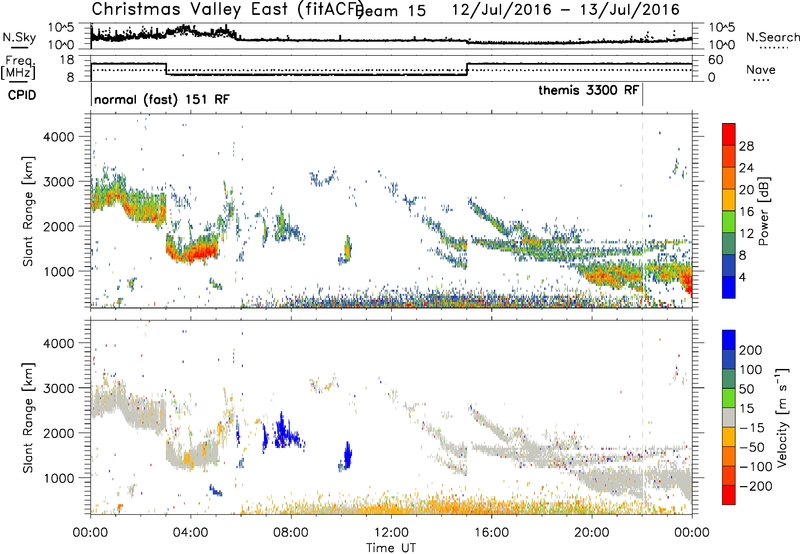800x554 pixels.
Task: Click the "16:00" time axis label
Action: pyautogui.click(x=491, y=533)
